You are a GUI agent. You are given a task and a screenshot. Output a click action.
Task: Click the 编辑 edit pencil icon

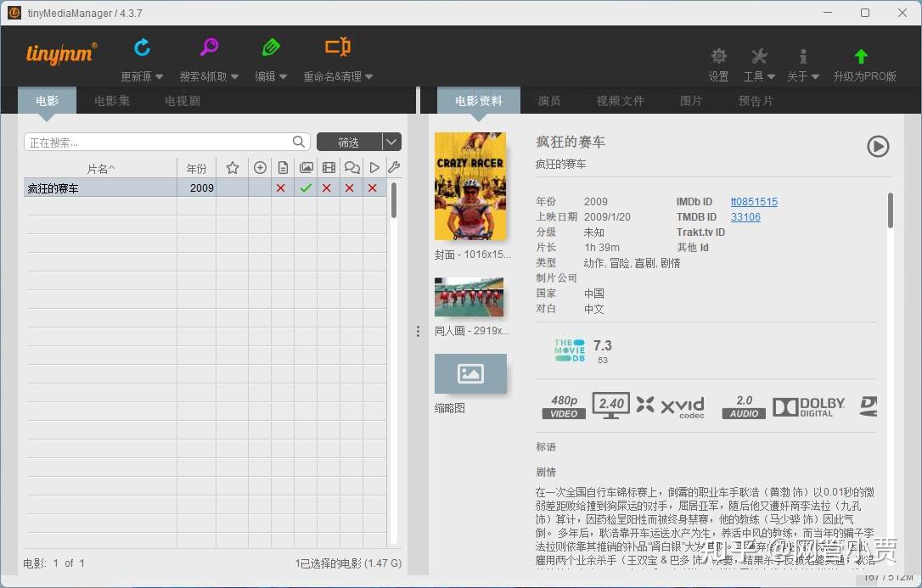[x=270, y=48]
